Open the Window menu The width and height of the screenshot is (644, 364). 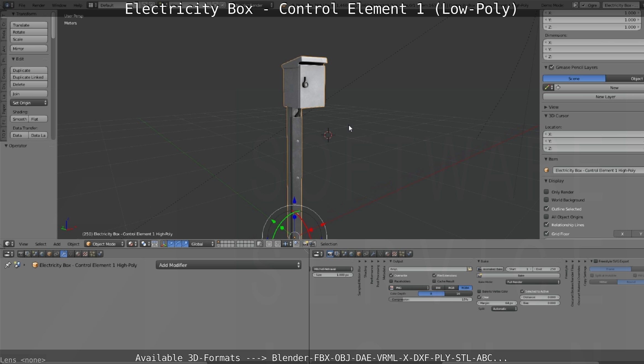click(x=59, y=5)
